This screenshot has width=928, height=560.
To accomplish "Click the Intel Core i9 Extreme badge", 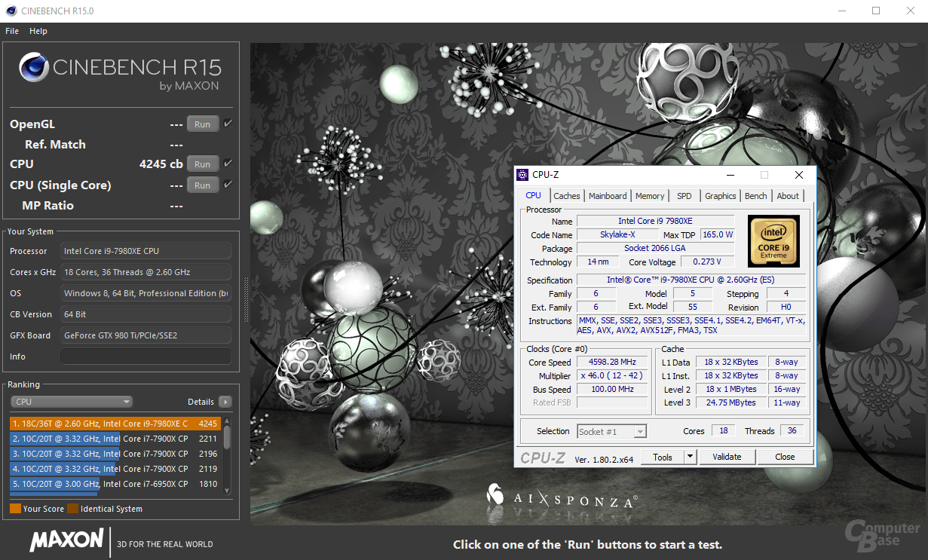I will tap(773, 241).
